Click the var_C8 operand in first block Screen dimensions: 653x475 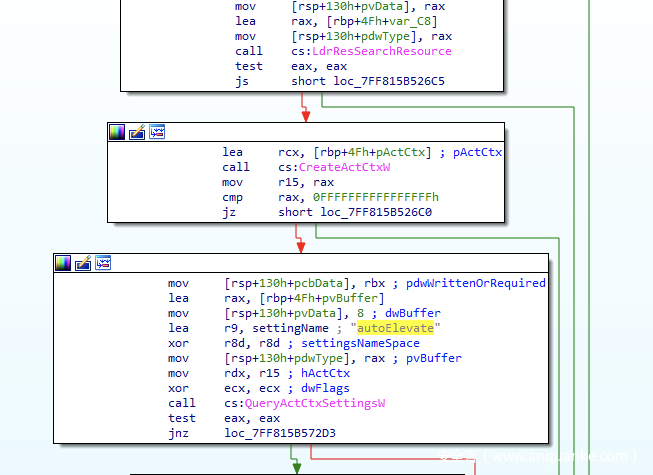coord(410,21)
